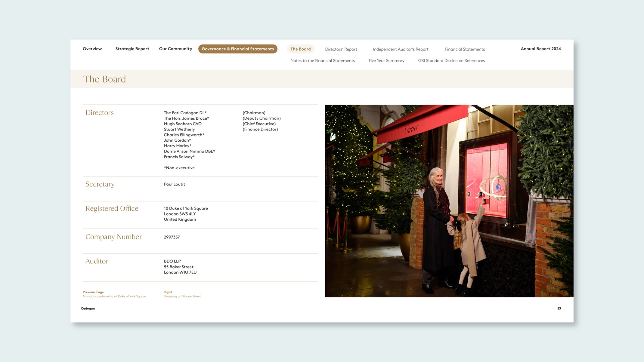Go to Financial Statements sub-section
The height and width of the screenshot is (362, 644).
(465, 49)
